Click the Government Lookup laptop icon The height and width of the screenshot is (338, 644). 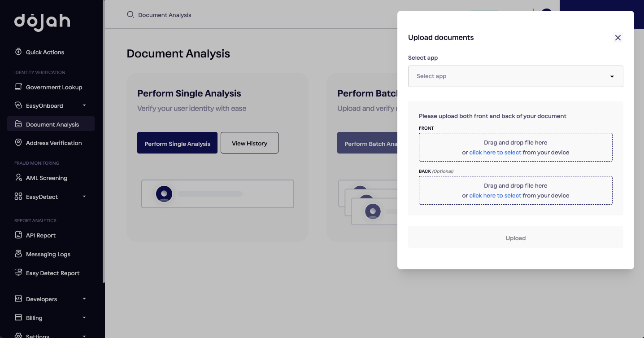(x=18, y=87)
